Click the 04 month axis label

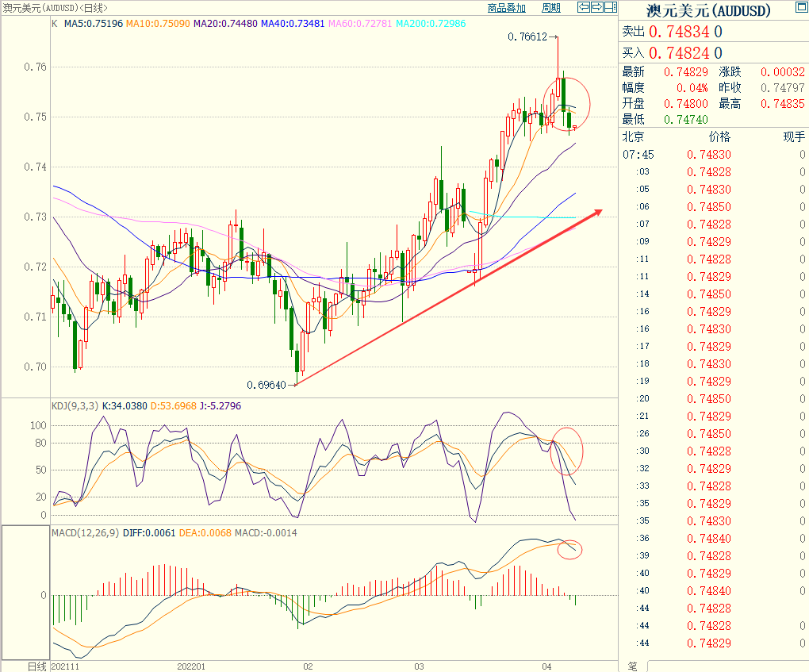(x=546, y=666)
